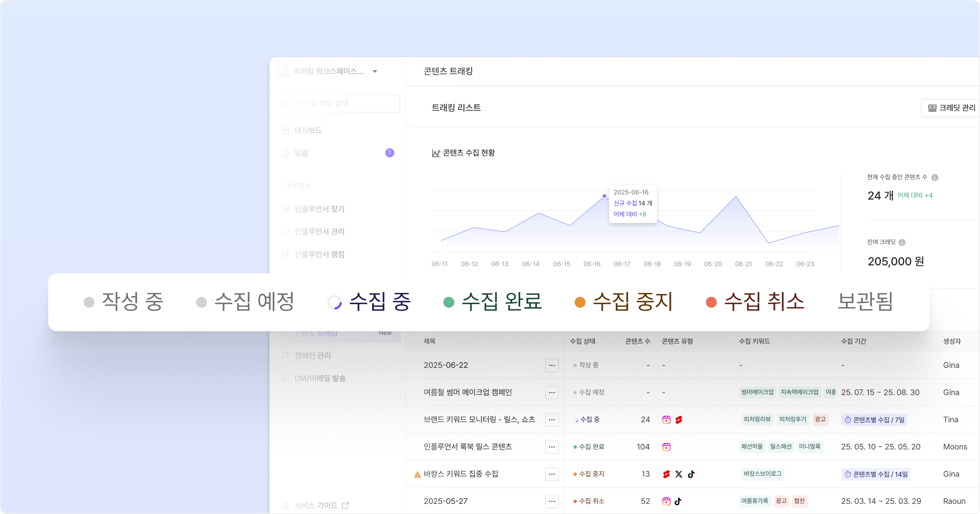
Task: Click the 06-16 data point on chart
Action: 604,196
